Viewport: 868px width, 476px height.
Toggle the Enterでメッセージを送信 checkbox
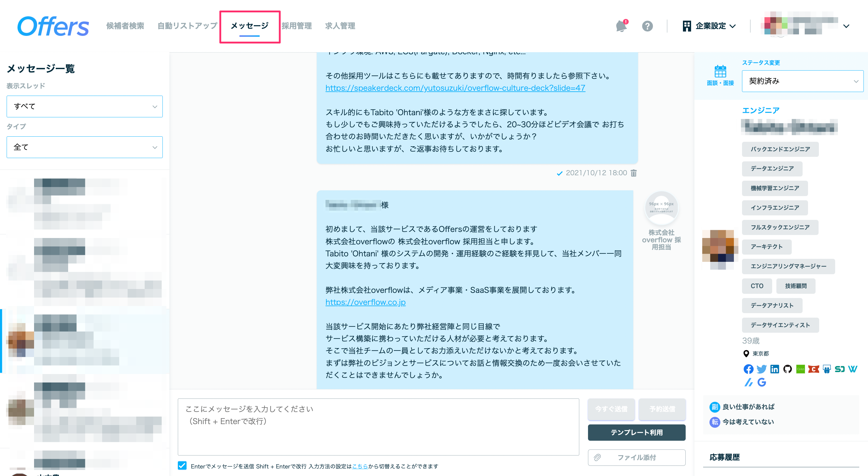(x=182, y=465)
